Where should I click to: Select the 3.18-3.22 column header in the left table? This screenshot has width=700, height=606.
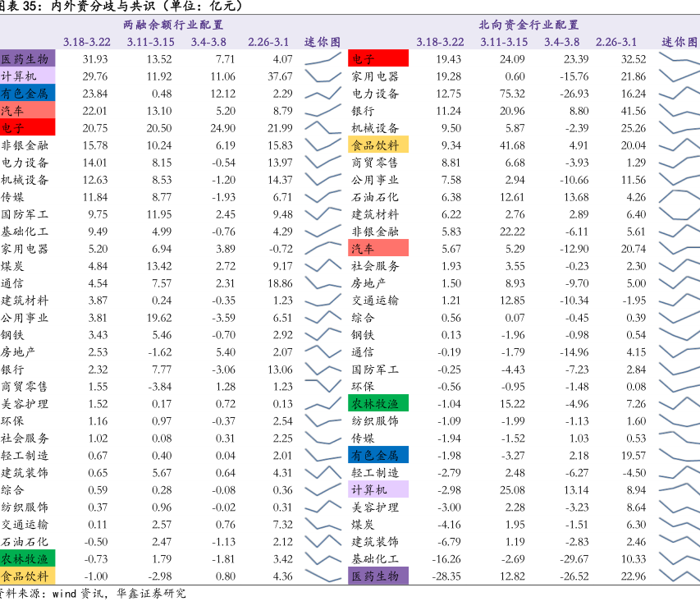click(x=87, y=42)
